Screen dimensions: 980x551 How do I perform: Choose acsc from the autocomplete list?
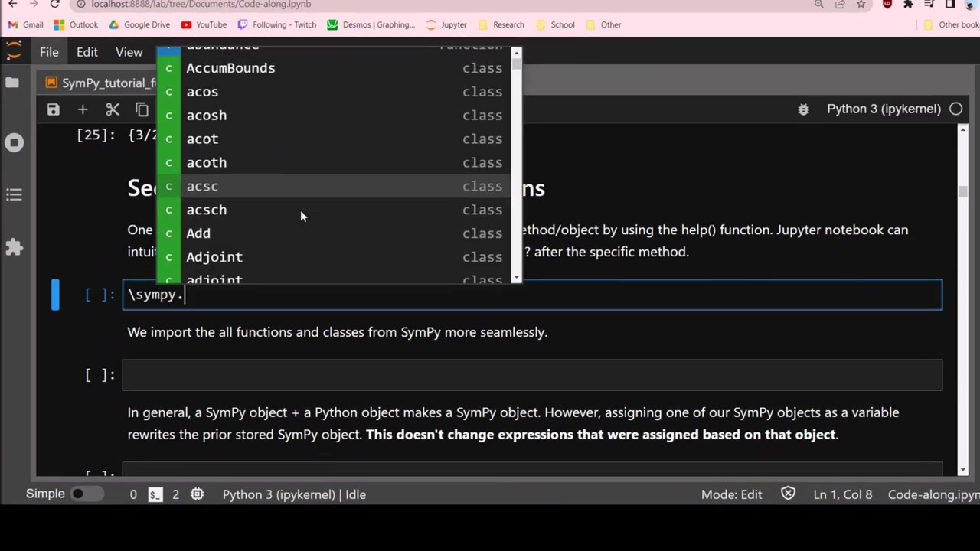[x=203, y=186]
